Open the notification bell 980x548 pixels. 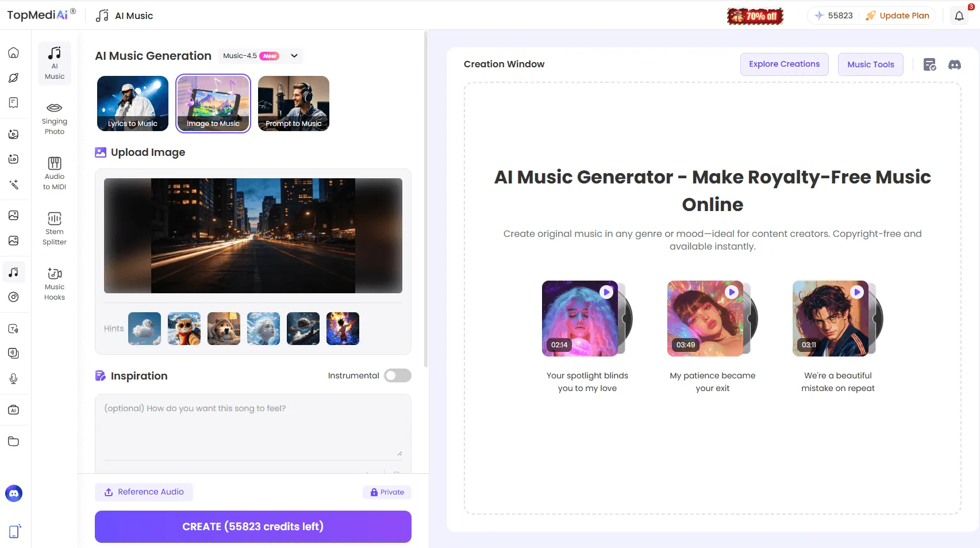pyautogui.click(x=958, y=16)
